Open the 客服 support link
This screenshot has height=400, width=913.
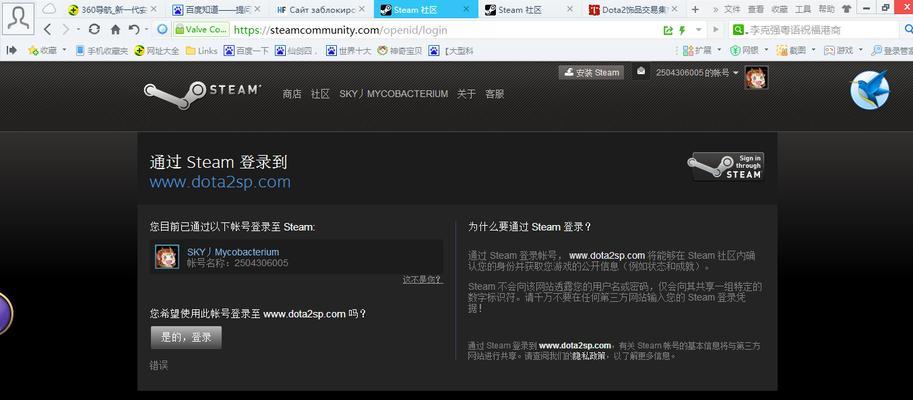point(494,94)
